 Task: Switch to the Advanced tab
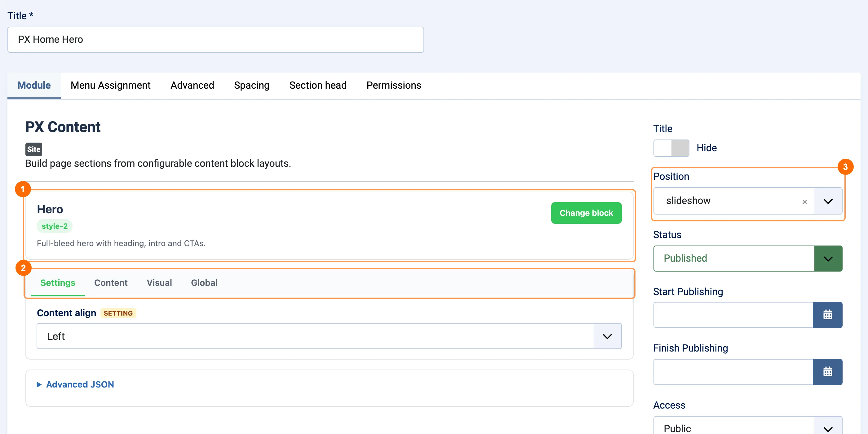click(x=192, y=85)
